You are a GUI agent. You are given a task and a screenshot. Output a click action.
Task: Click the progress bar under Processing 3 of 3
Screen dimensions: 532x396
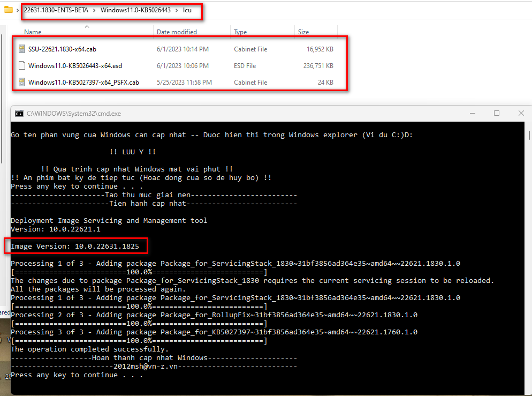[x=139, y=341]
